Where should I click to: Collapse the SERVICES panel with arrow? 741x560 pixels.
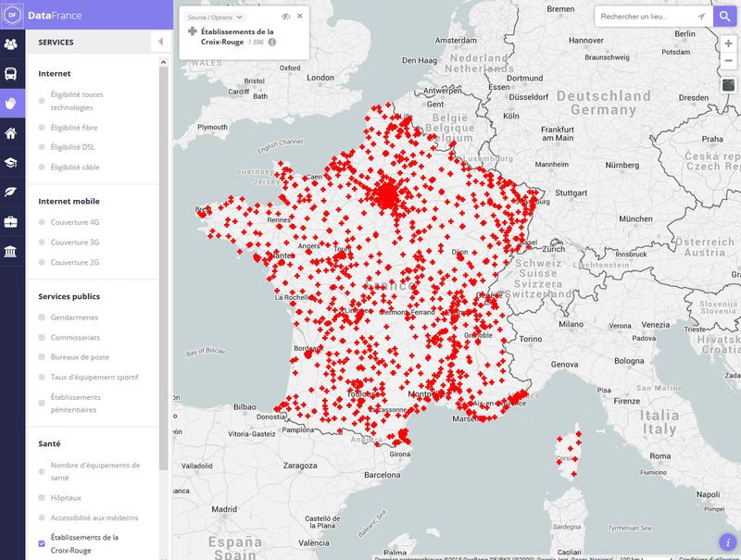[157, 40]
